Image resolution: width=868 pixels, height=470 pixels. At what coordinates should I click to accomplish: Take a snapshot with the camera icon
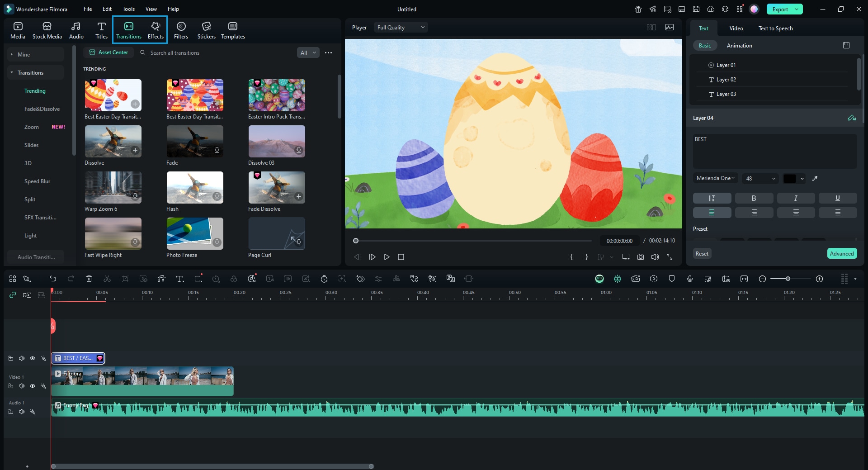[641, 257]
